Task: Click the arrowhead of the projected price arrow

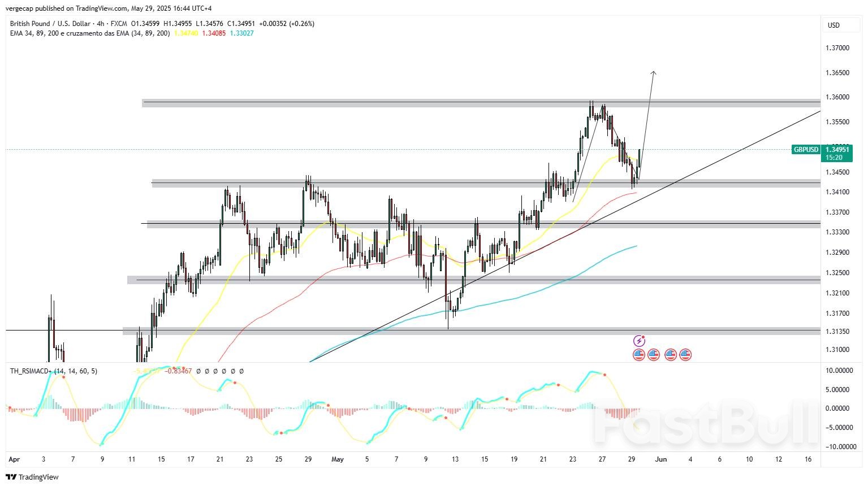Action: pos(653,72)
